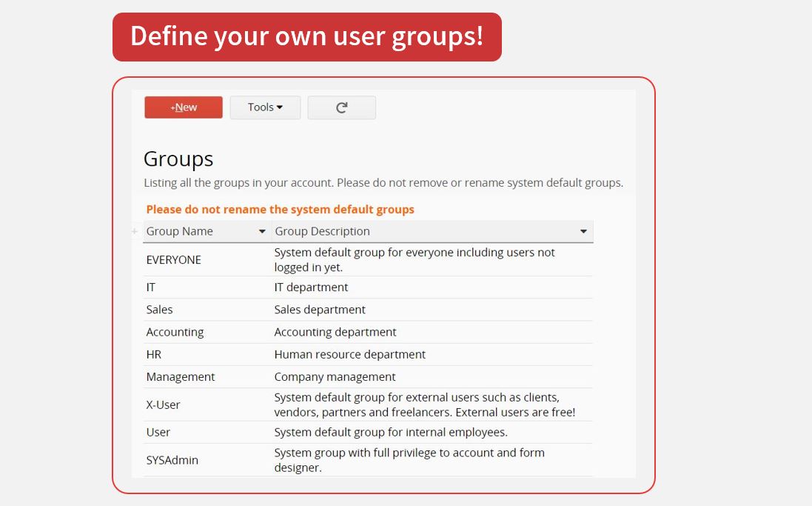Click EVERYONE's description about users not logged in

click(415, 260)
